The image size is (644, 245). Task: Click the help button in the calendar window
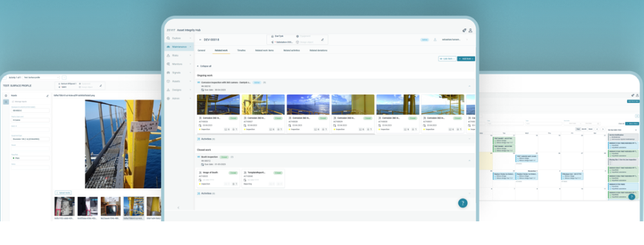(x=632, y=197)
